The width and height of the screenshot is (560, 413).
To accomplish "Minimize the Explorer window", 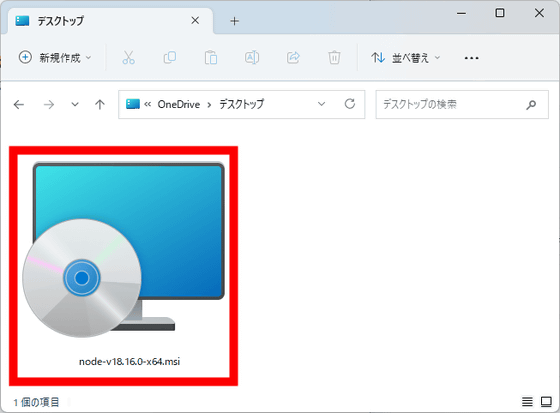I will [x=461, y=14].
